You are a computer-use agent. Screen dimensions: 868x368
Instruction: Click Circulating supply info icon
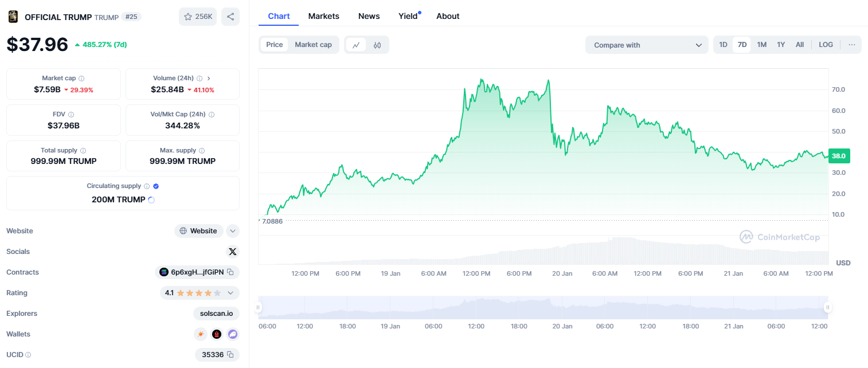tap(147, 186)
